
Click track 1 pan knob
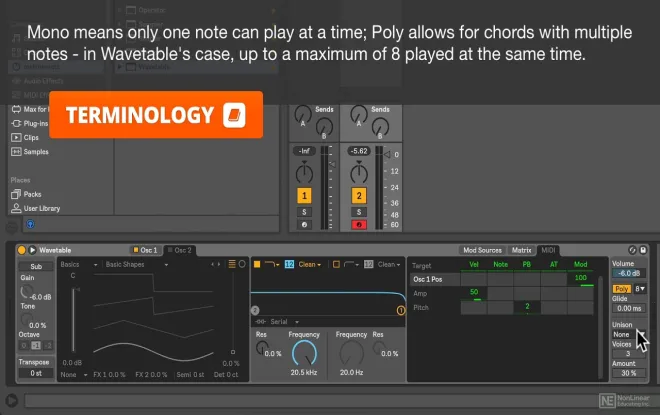[304, 173]
